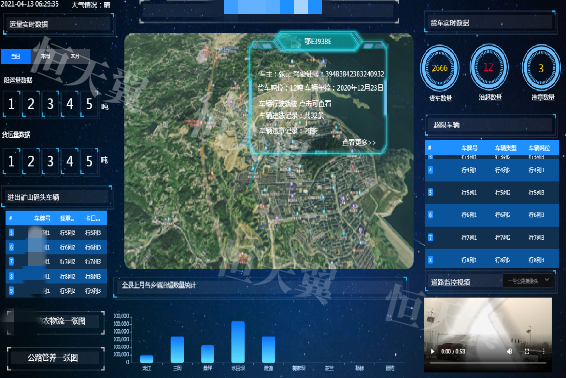Click the bright blue top-center title banner
The image size is (567, 378).
[x=273, y=7]
